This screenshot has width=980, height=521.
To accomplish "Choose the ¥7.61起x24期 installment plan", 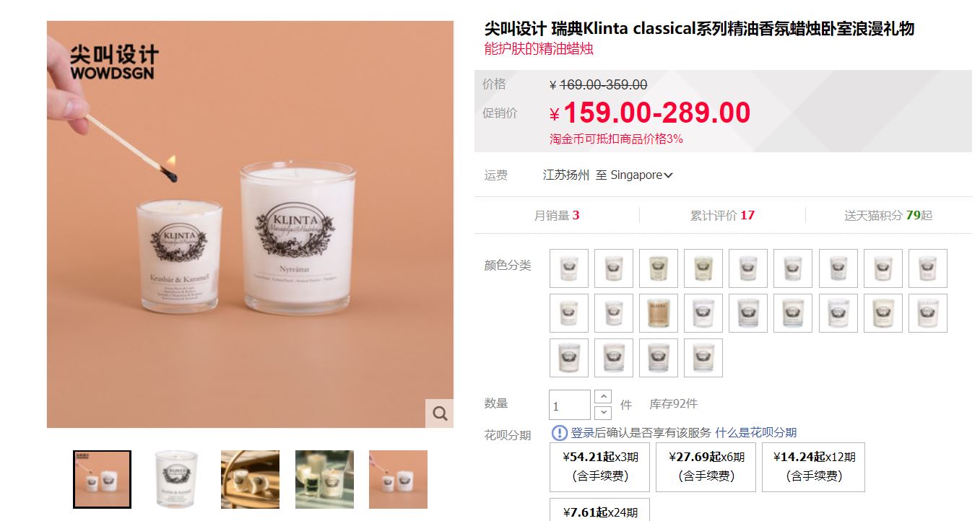I will coord(599,509).
